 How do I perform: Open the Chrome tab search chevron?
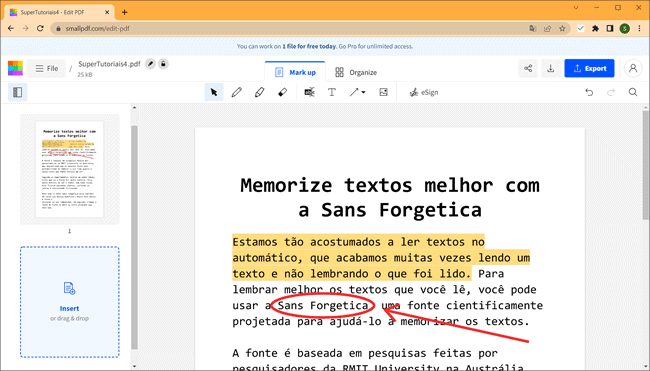pyautogui.click(x=576, y=7)
